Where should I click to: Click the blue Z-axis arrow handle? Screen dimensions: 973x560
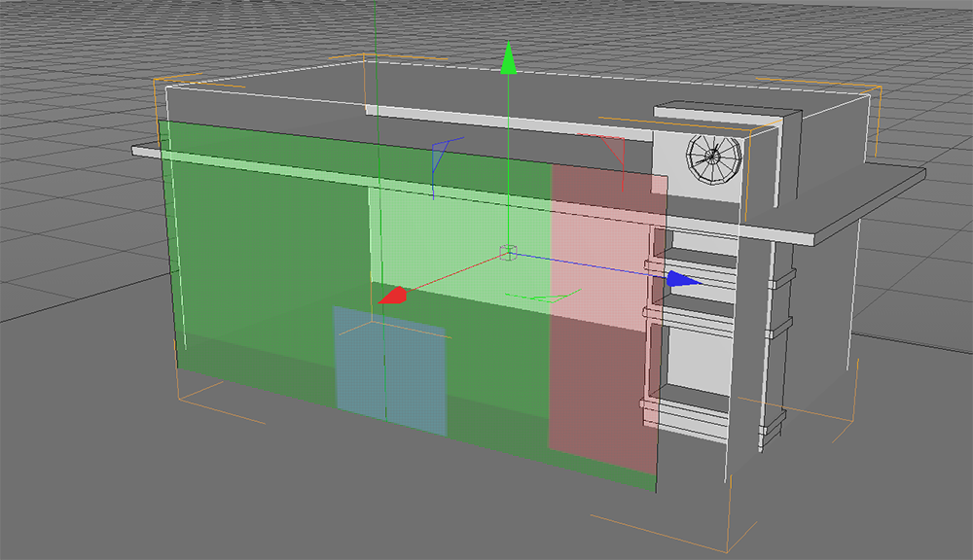(684, 279)
